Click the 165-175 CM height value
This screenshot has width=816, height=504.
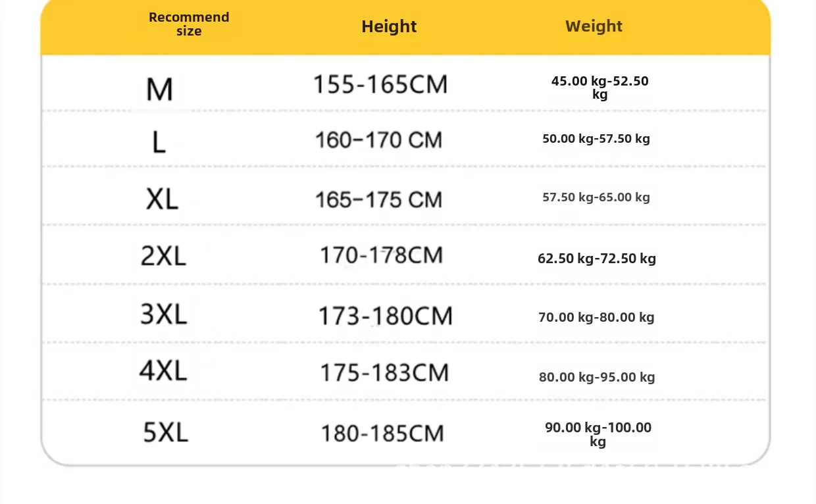(x=378, y=199)
